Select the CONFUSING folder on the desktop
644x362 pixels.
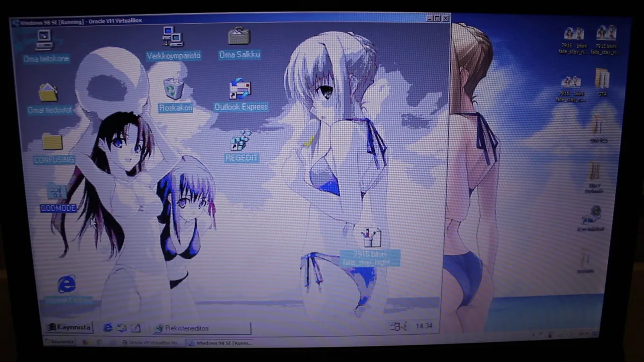53,149
